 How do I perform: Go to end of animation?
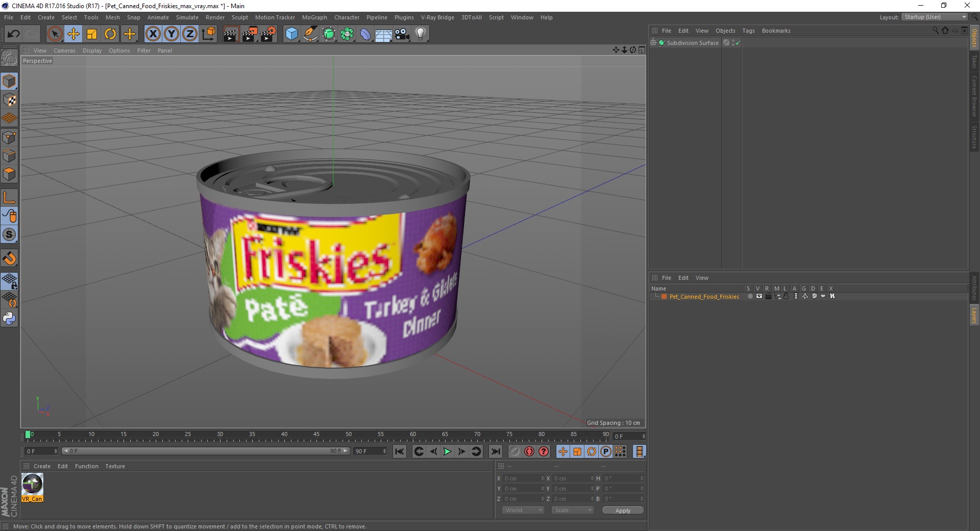coord(495,451)
